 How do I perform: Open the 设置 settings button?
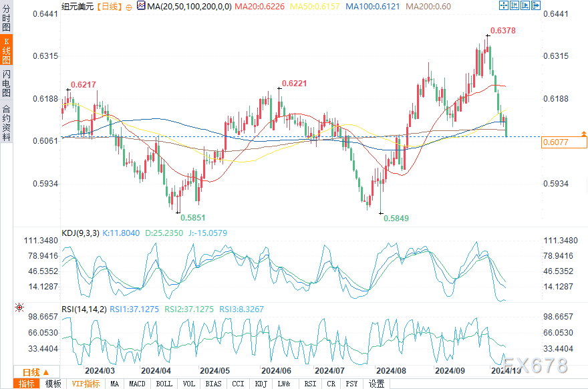pyautogui.click(x=376, y=384)
